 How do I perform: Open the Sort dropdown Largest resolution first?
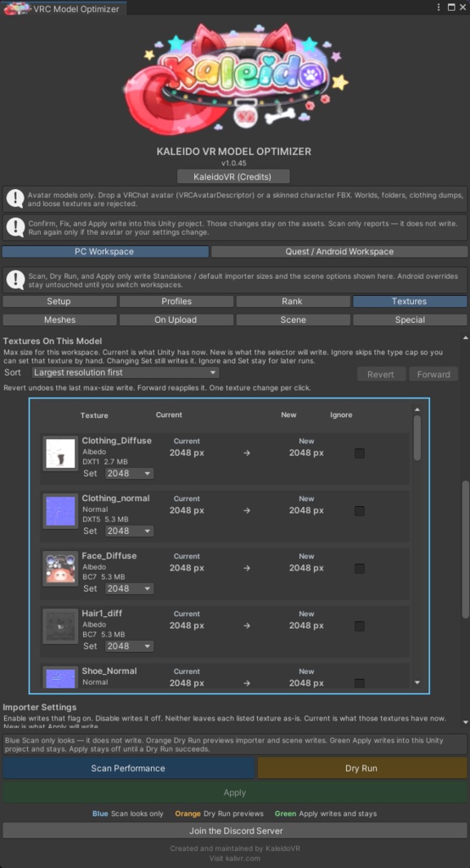126,373
